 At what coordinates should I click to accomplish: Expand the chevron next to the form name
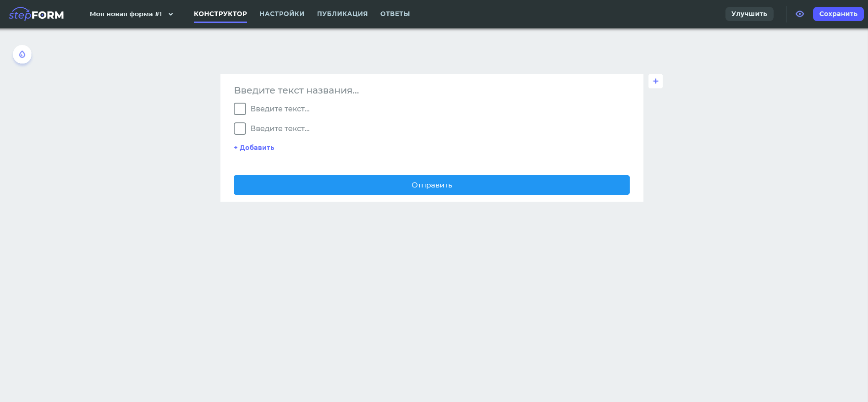point(171,14)
